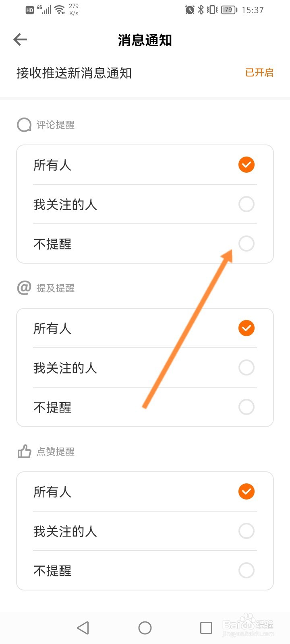This screenshot has width=290, height=644.
Task: Select 我关注的人 under 评论提醒
Action: 246,204
